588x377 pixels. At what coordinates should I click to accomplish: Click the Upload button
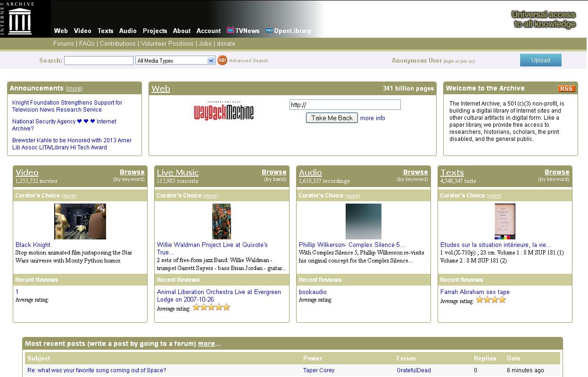click(x=541, y=60)
